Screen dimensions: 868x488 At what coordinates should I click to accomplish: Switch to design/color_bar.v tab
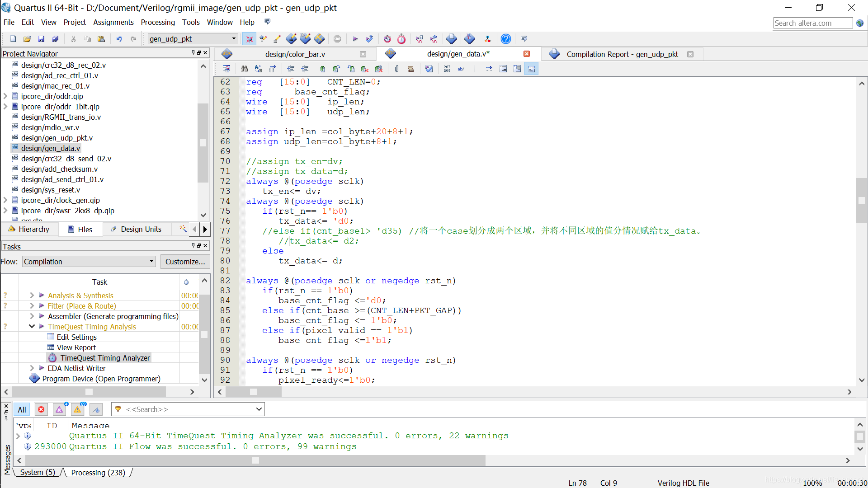coord(295,54)
